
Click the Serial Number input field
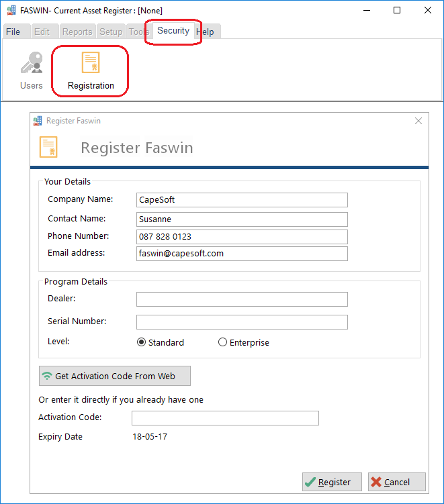pyautogui.click(x=242, y=322)
